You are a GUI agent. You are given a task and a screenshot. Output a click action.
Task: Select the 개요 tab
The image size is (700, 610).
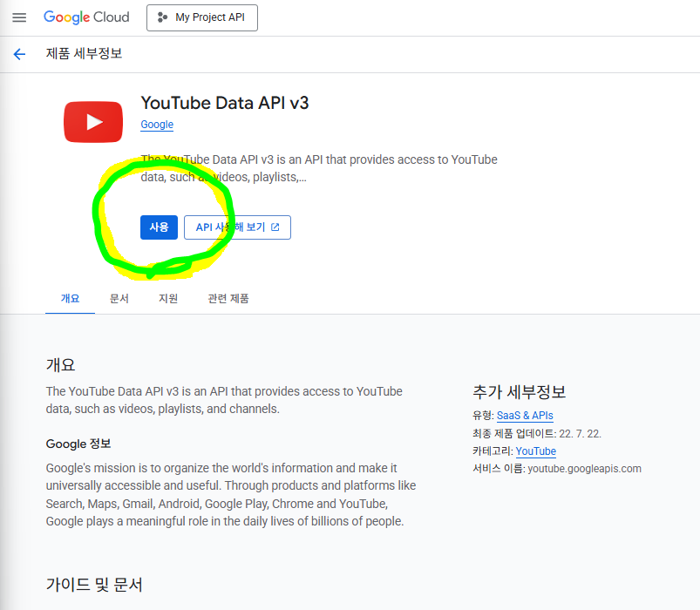pos(70,299)
